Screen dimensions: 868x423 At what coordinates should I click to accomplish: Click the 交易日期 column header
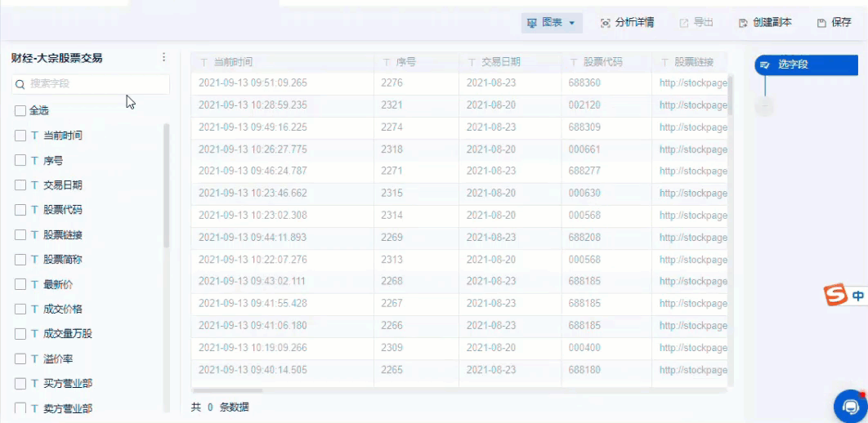tap(510, 63)
